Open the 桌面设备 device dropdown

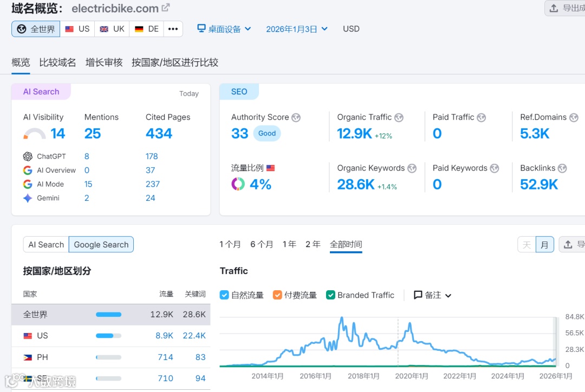click(224, 29)
